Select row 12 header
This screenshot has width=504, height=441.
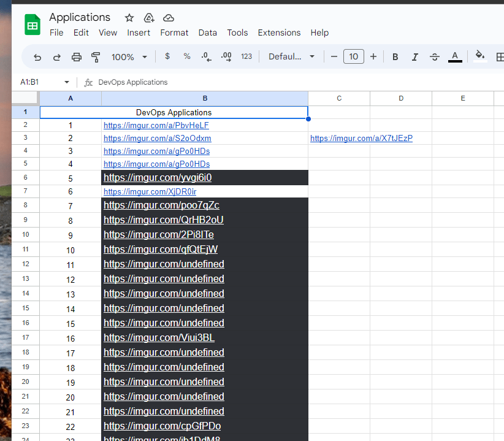click(x=25, y=264)
